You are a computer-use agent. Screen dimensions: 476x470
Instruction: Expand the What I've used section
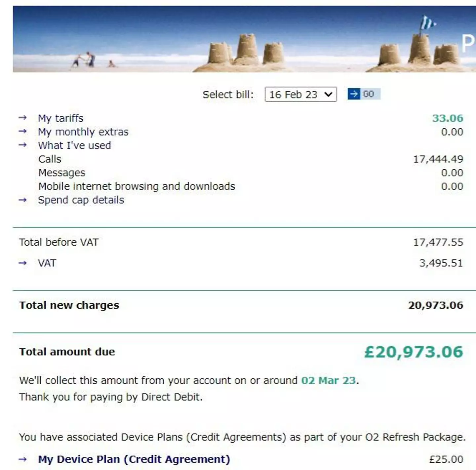pyautogui.click(x=75, y=145)
